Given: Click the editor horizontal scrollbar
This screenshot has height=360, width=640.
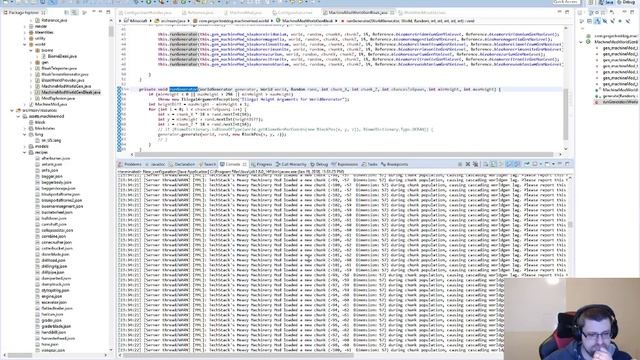Looking at the screenshot, I should pos(344,154).
